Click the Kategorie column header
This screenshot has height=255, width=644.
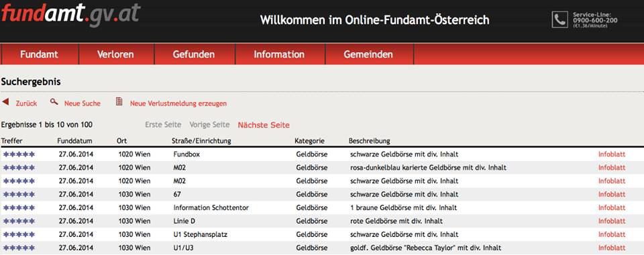pos(310,141)
